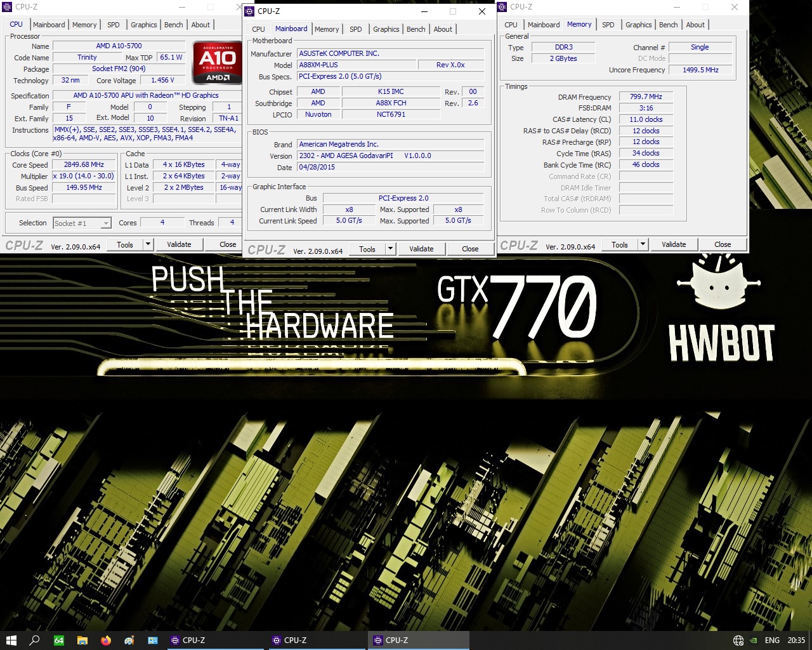The width and height of the screenshot is (812, 650).
Task: Open File Explorer from taskbar
Action: click(x=82, y=640)
